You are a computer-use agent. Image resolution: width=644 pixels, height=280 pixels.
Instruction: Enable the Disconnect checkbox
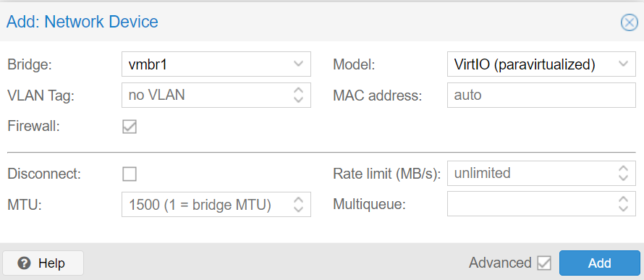pyautogui.click(x=130, y=174)
